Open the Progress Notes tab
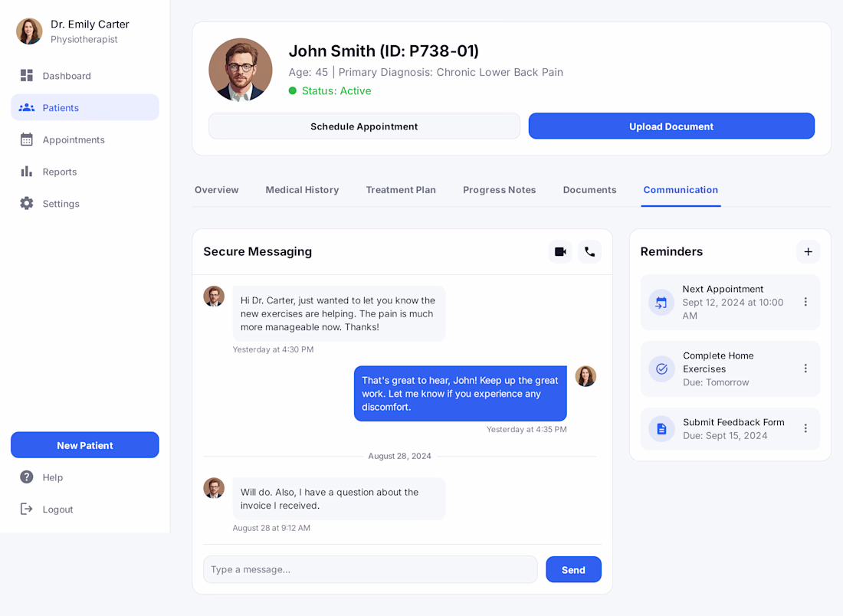The image size is (843, 616). [500, 190]
